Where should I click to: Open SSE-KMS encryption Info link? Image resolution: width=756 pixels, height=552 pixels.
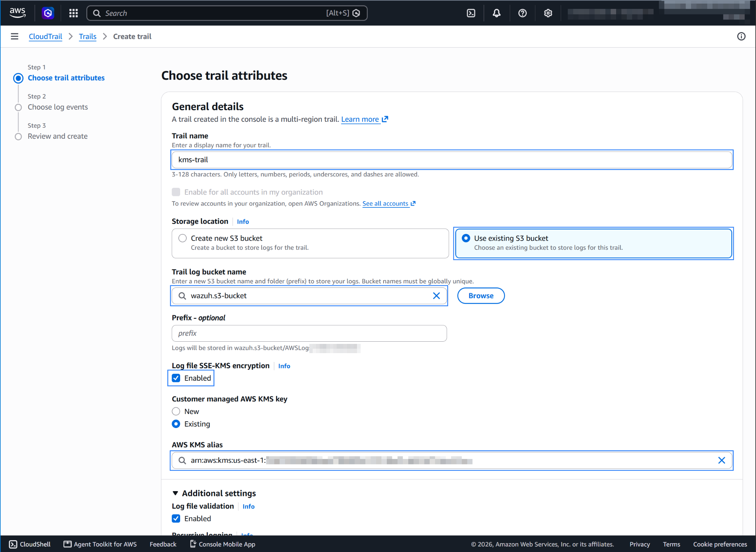pyautogui.click(x=284, y=366)
